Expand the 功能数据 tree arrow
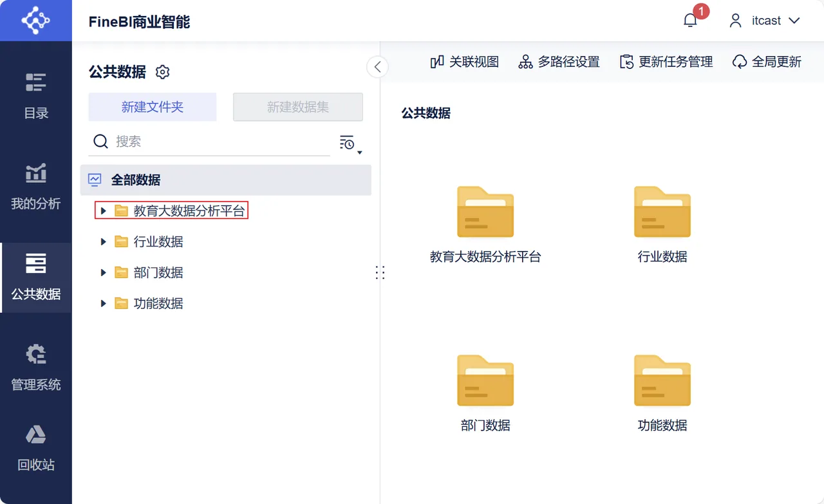Screen dimensions: 824x504 pyautogui.click(x=103, y=303)
